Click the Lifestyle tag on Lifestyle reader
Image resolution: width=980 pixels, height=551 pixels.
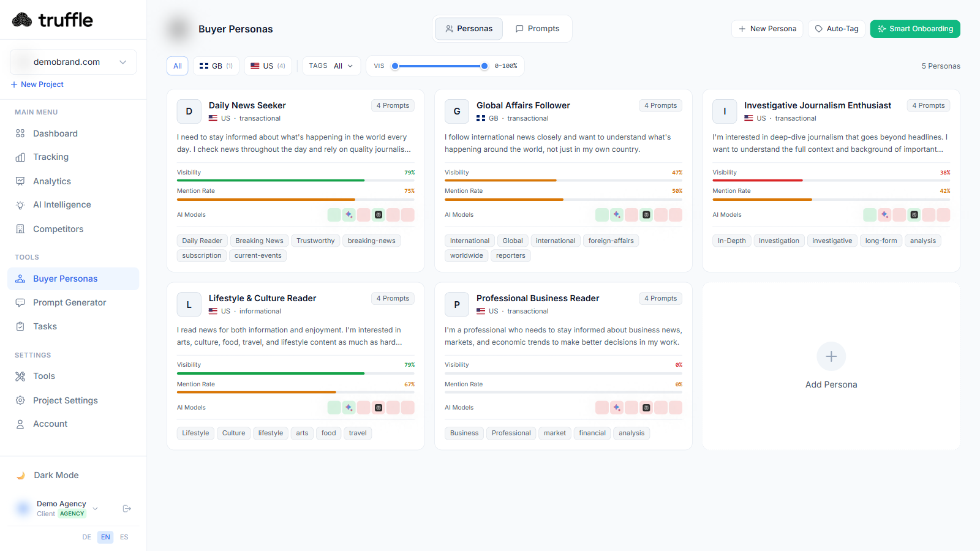point(195,433)
